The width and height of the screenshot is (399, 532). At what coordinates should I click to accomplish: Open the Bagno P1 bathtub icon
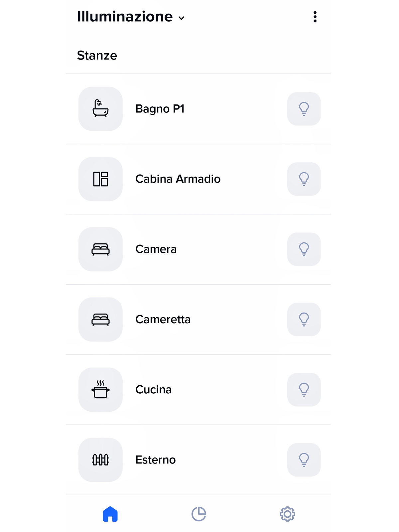click(x=100, y=109)
